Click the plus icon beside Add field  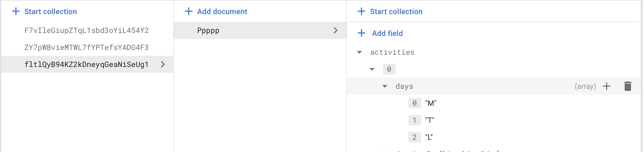(x=361, y=33)
